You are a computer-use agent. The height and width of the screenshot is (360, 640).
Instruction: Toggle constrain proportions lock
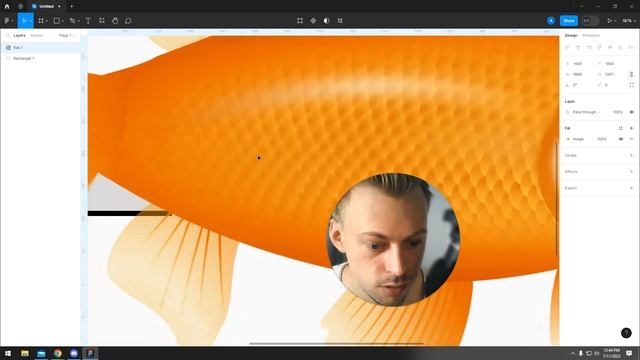click(x=631, y=74)
